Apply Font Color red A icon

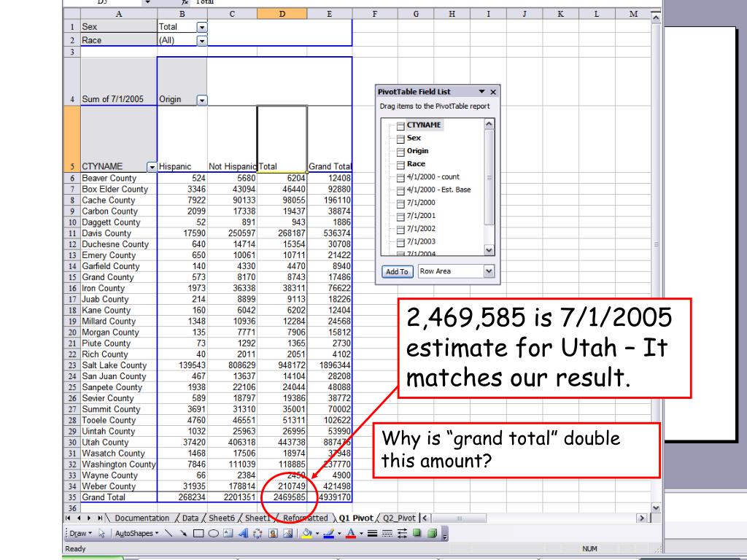pos(351,533)
